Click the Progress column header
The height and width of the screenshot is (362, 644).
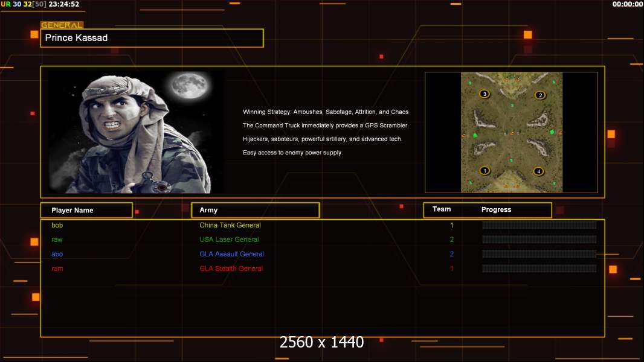[x=496, y=209]
